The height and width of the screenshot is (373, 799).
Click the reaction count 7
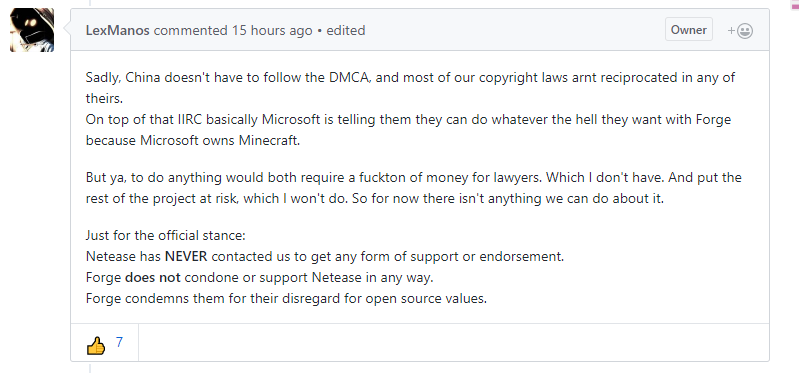tap(119, 342)
